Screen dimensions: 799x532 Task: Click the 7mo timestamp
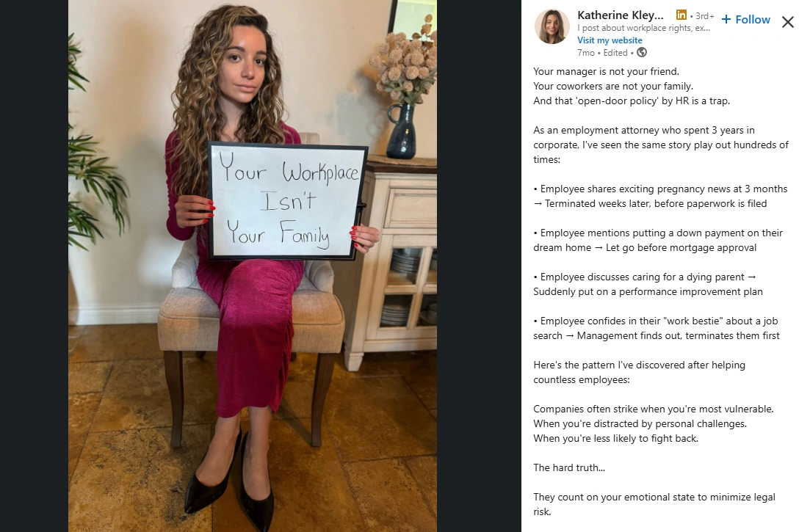[586, 52]
